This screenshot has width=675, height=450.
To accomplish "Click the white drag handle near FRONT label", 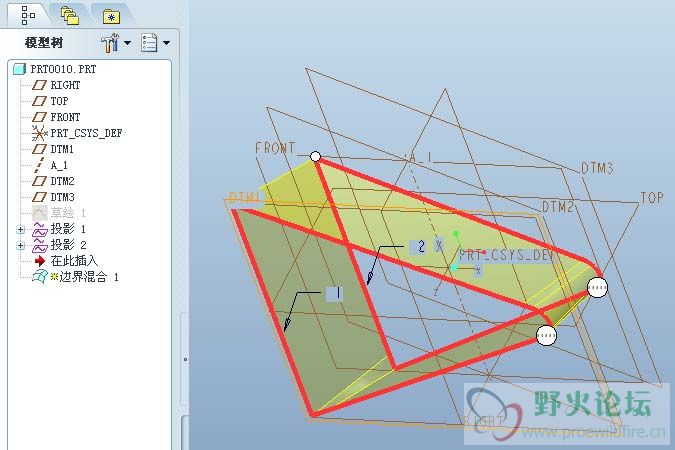I will tap(316, 156).
